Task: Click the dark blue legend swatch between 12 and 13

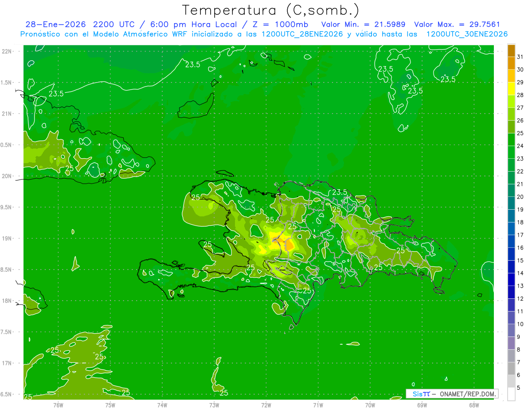Action: pos(511,292)
